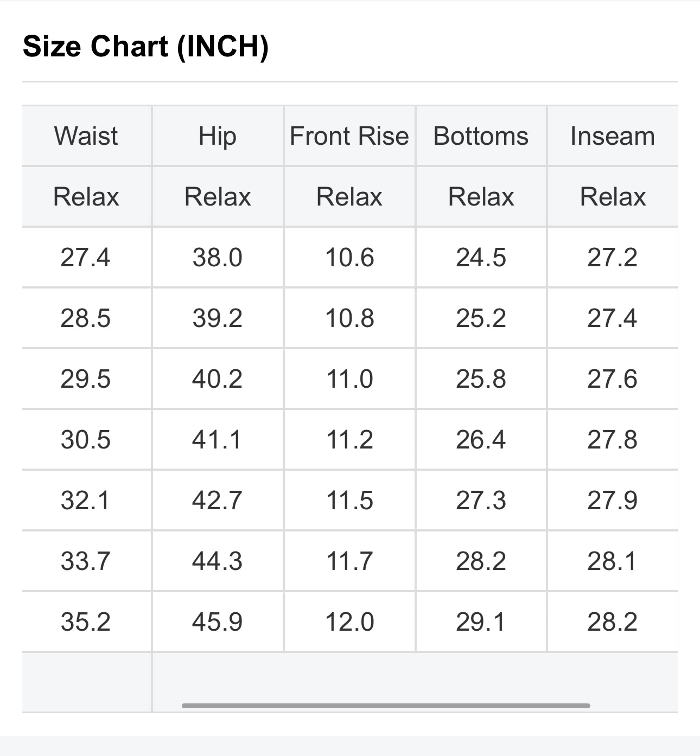Select the 29.1 bottoms cell
Viewport: 700px width, 756px height.
(481, 622)
